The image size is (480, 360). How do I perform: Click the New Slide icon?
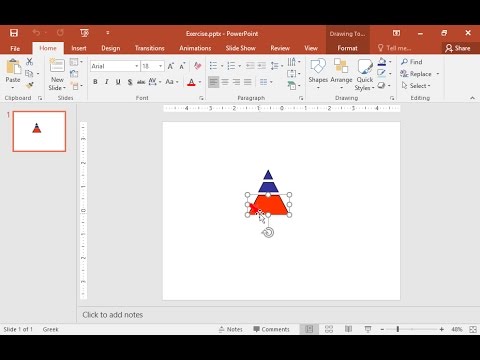[57, 65]
